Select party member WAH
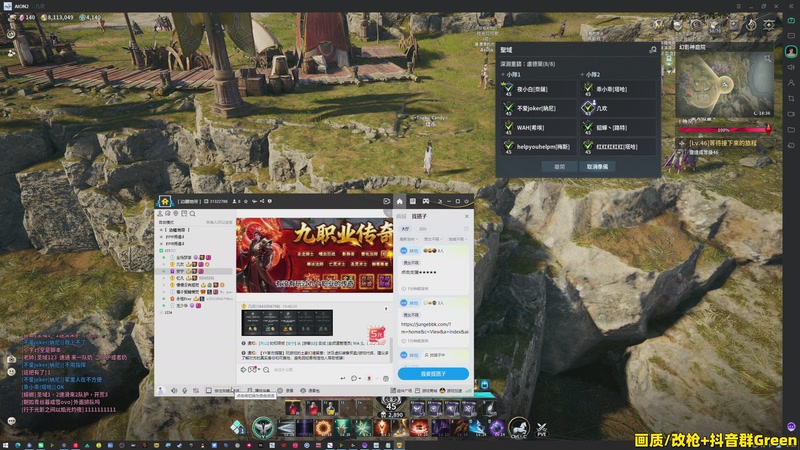Viewport: 800px width, 450px height. click(539, 128)
